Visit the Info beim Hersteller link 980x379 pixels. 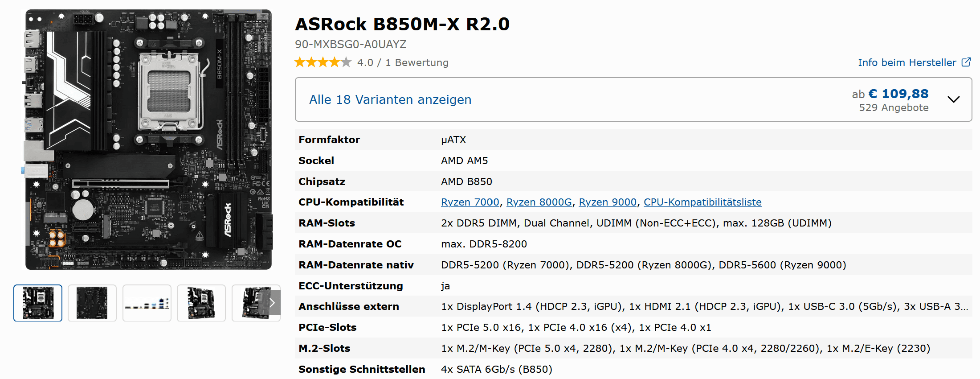coord(907,62)
